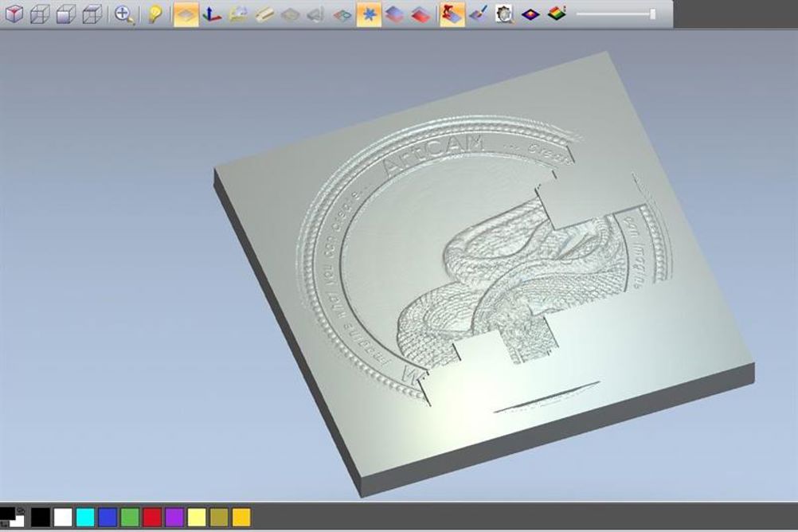Select the red palette swatch
Image resolution: width=798 pixels, height=532 pixels.
pos(152,517)
